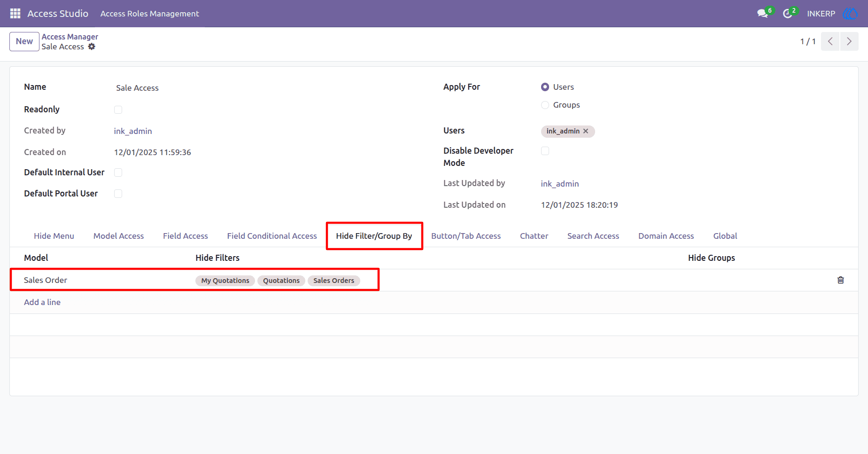Enable Default Internal User checkbox
The width and height of the screenshot is (868, 454).
coord(118,172)
